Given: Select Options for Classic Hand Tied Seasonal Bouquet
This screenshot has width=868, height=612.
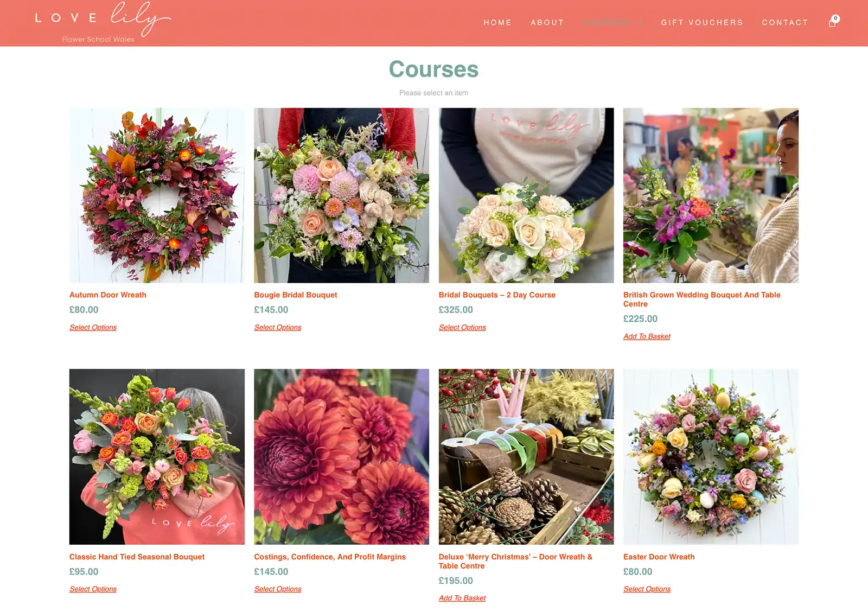Looking at the screenshot, I should (x=92, y=589).
